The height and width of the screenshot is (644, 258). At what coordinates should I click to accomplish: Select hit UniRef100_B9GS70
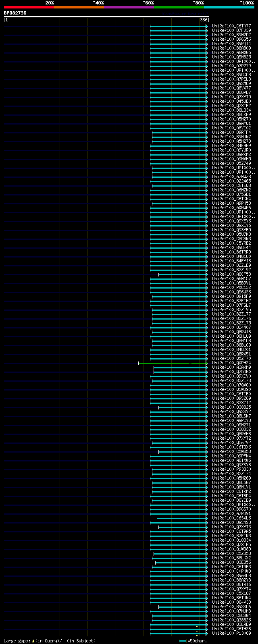pyautogui.click(x=231, y=509)
